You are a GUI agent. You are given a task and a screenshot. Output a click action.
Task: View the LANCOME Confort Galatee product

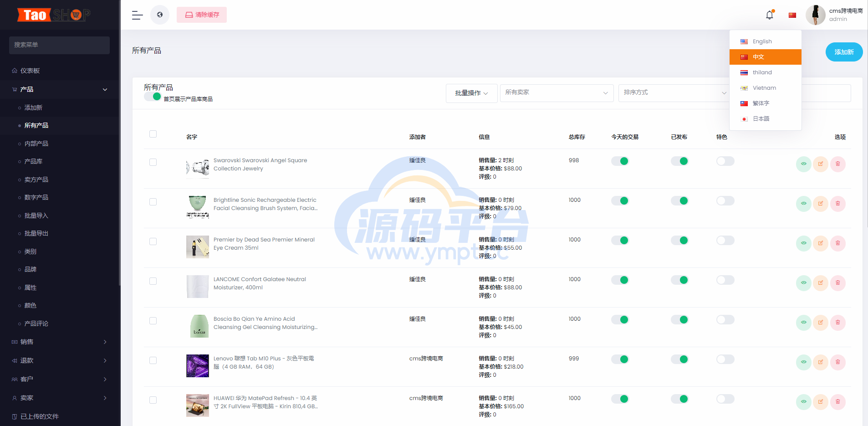(804, 283)
